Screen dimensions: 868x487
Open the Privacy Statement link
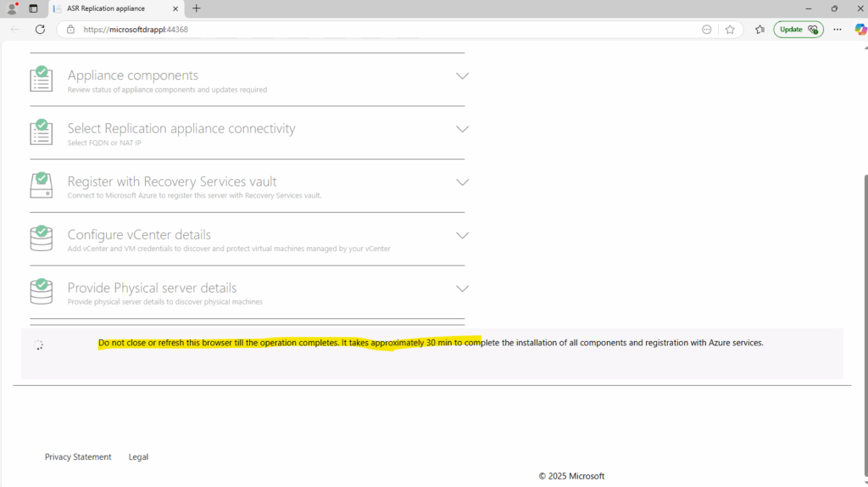click(x=78, y=456)
